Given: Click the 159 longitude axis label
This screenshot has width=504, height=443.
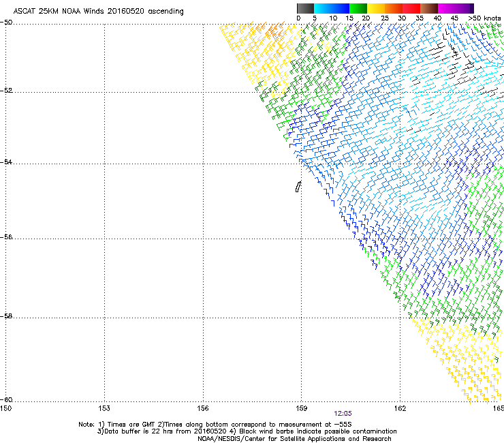Looking at the screenshot, I should pyautogui.click(x=302, y=408).
